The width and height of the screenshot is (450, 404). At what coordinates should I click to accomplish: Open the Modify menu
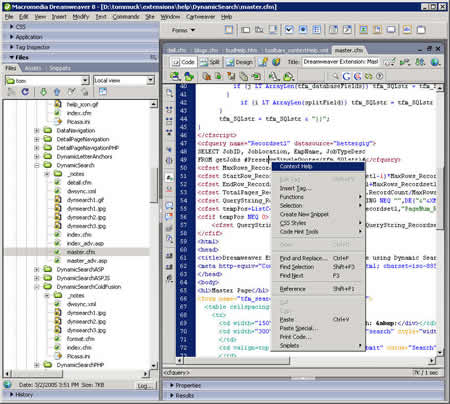[80, 16]
